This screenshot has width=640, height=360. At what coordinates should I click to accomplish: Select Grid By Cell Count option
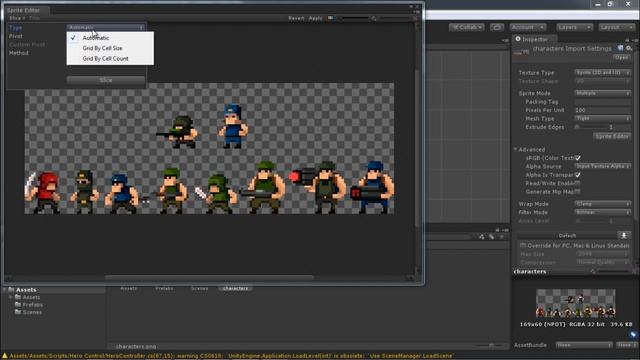coord(110,59)
